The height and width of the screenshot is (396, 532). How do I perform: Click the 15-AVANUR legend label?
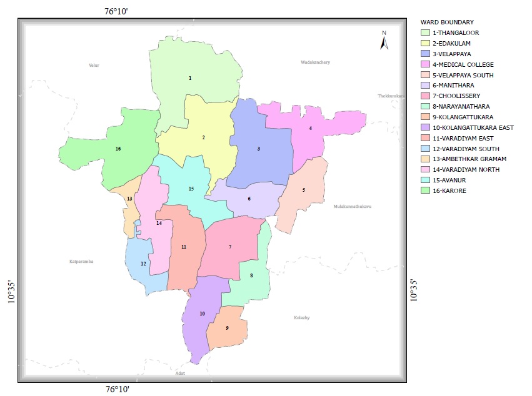click(x=449, y=180)
